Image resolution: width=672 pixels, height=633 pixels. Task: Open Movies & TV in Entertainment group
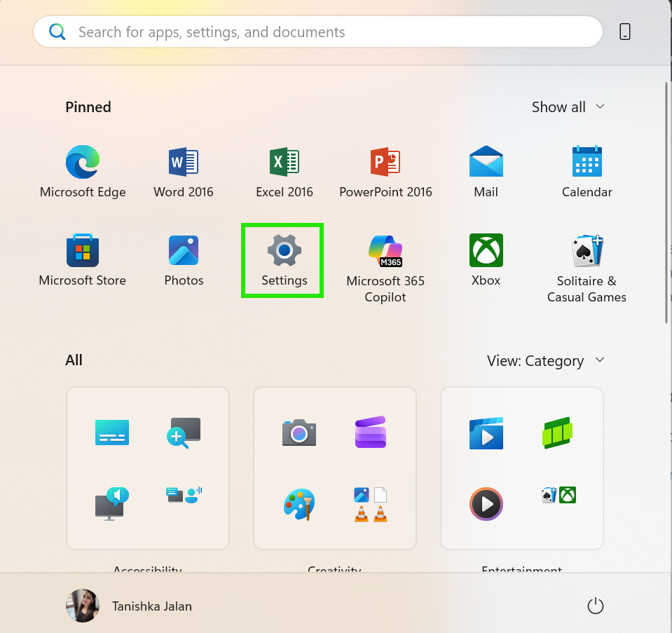point(486,433)
